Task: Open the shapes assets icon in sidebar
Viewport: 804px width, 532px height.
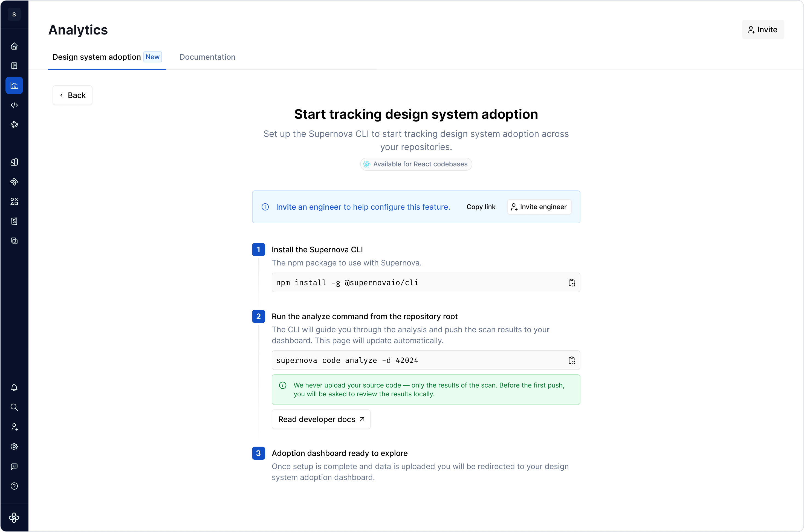Action: tap(14, 201)
